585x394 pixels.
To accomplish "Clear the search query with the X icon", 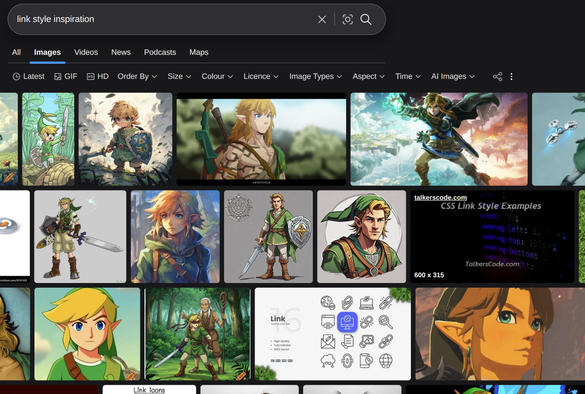I will tap(322, 19).
